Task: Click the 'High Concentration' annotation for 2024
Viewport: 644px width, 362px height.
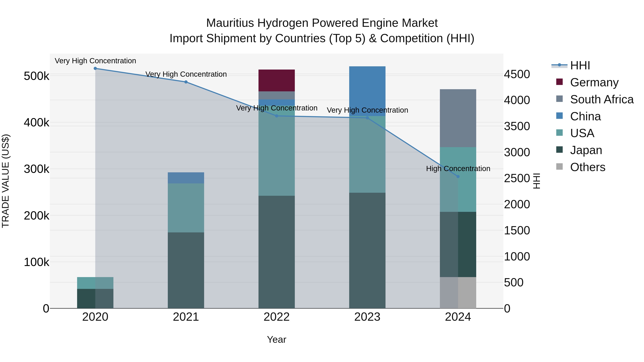Action: click(458, 169)
